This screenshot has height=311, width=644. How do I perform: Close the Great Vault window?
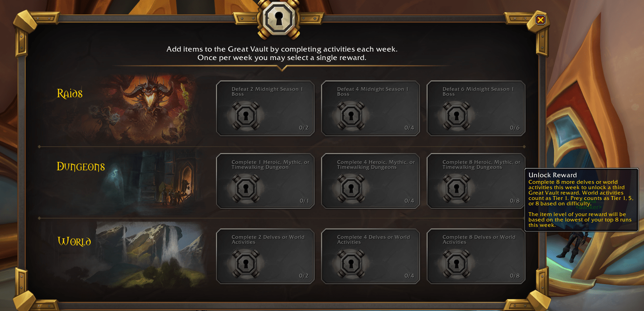[540, 20]
